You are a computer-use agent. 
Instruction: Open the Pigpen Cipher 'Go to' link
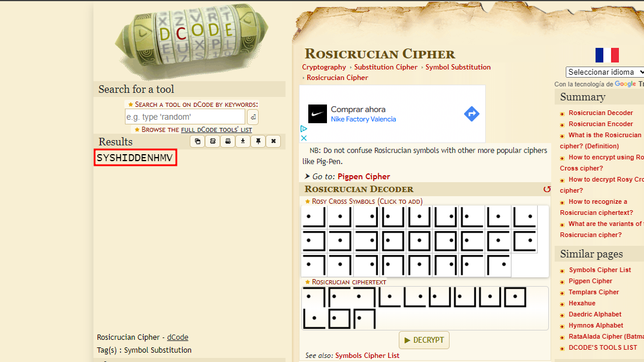pos(363,176)
